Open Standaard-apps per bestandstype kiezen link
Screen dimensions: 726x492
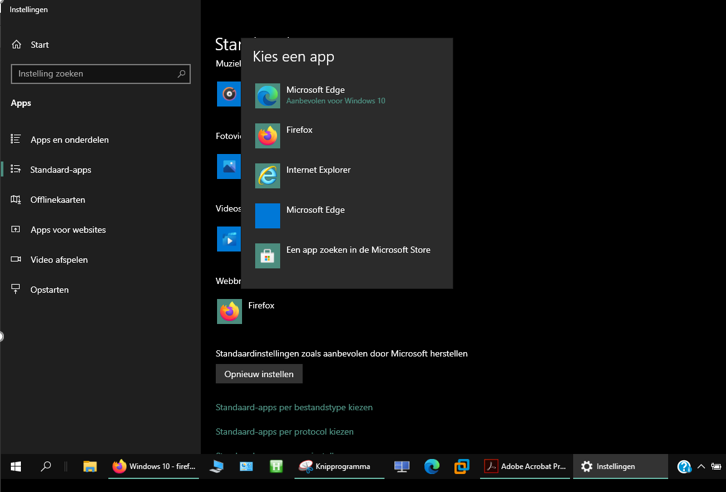pos(294,408)
